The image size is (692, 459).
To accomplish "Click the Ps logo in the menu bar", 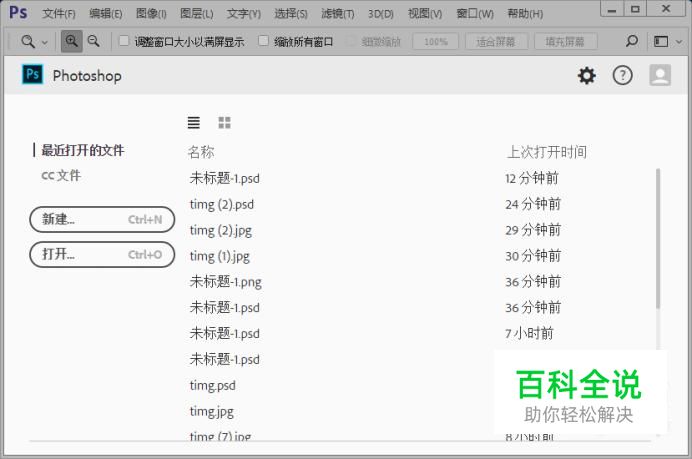I will [x=18, y=12].
